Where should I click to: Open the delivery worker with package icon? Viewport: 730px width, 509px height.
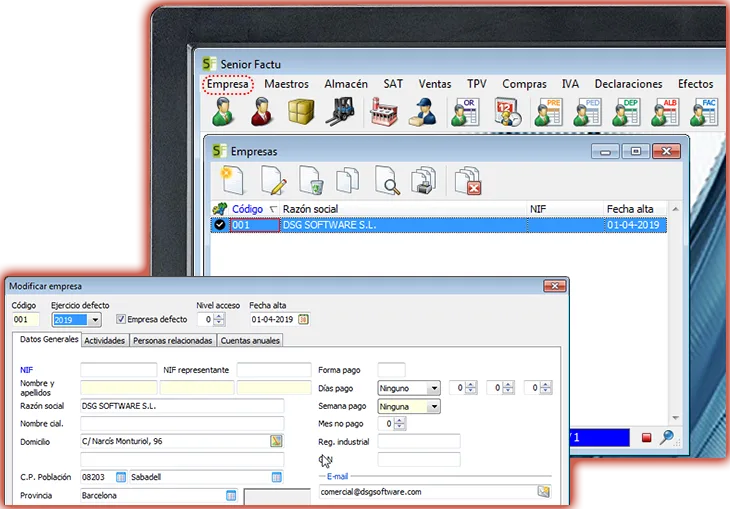coord(423,112)
